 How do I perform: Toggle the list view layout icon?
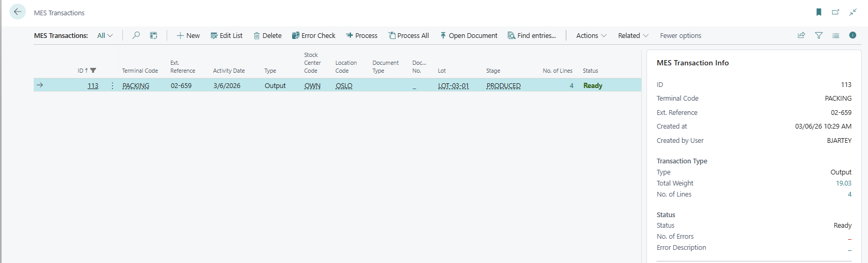(836, 35)
